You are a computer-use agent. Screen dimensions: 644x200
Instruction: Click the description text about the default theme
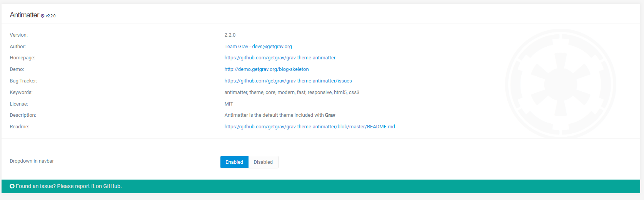coord(280,115)
